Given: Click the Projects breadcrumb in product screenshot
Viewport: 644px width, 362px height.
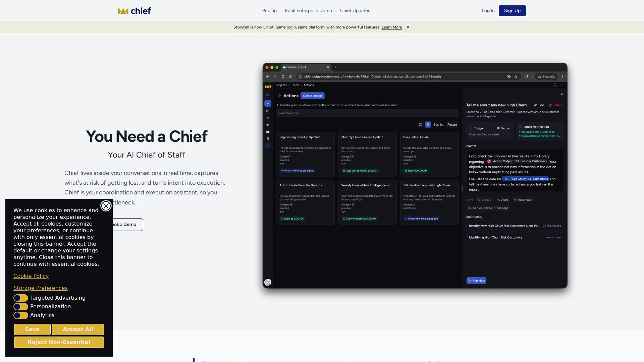Looking at the screenshot, I should [281, 85].
